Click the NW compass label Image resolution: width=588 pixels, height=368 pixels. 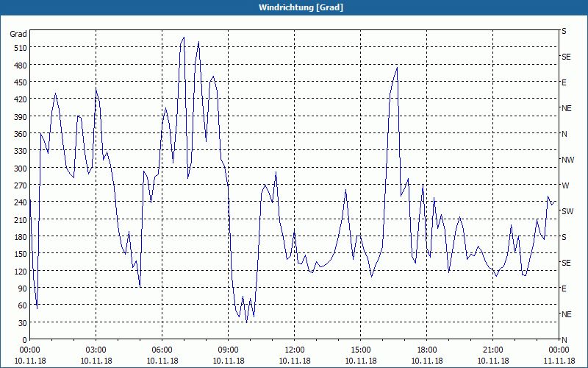pos(567,160)
